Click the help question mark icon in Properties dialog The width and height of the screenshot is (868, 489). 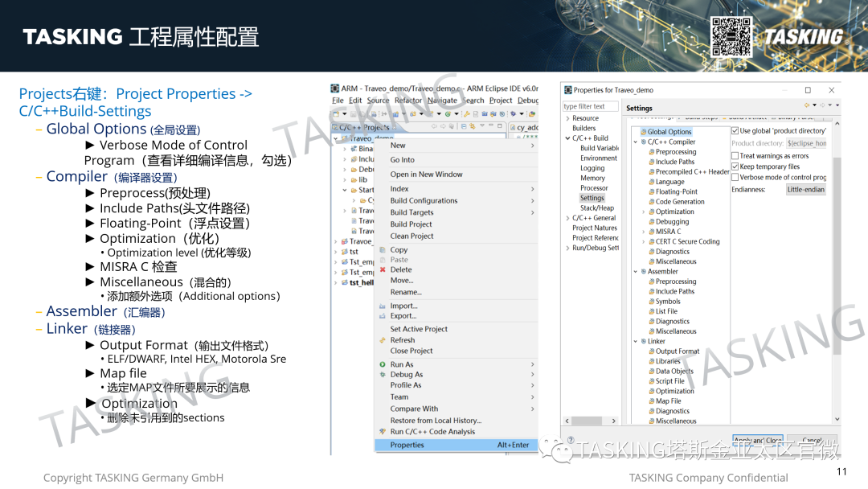click(x=571, y=440)
